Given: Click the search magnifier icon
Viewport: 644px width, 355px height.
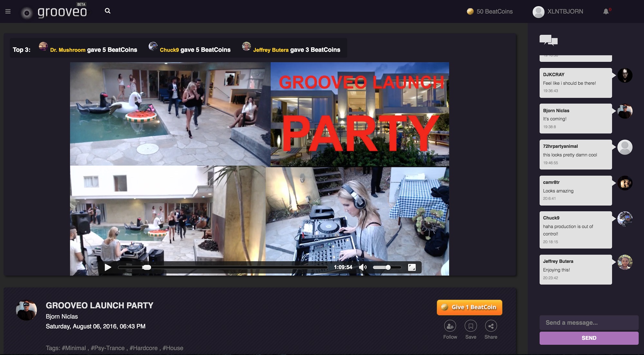Looking at the screenshot, I should [x=108, y=11].
